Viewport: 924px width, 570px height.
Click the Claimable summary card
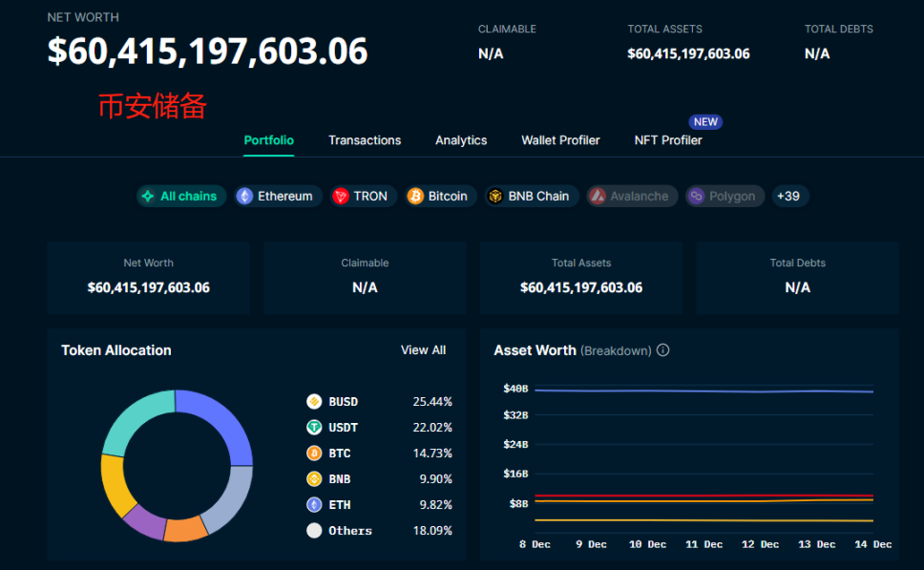click(365, 278)
